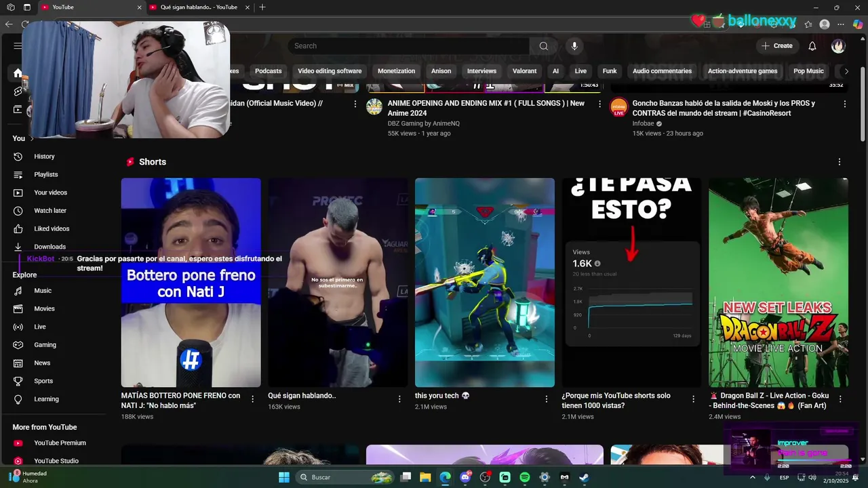Screen dimensions: 868x488
Task: Browse Movies under Explore
Action: pyautogui.click(x=44, y=308)
